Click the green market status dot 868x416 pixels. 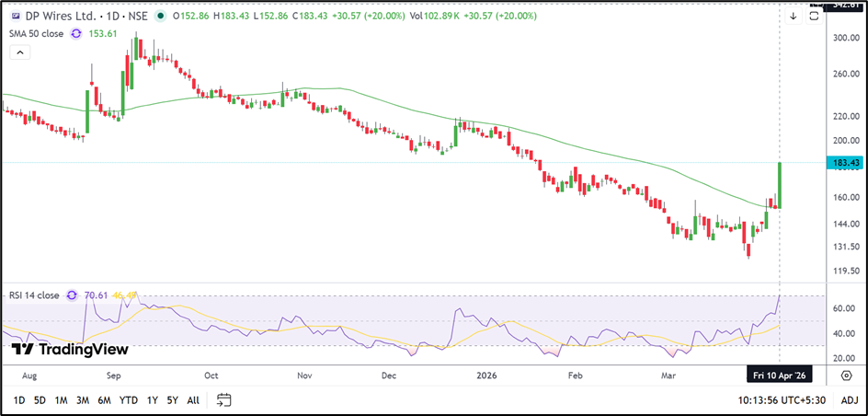click(162, 17)
